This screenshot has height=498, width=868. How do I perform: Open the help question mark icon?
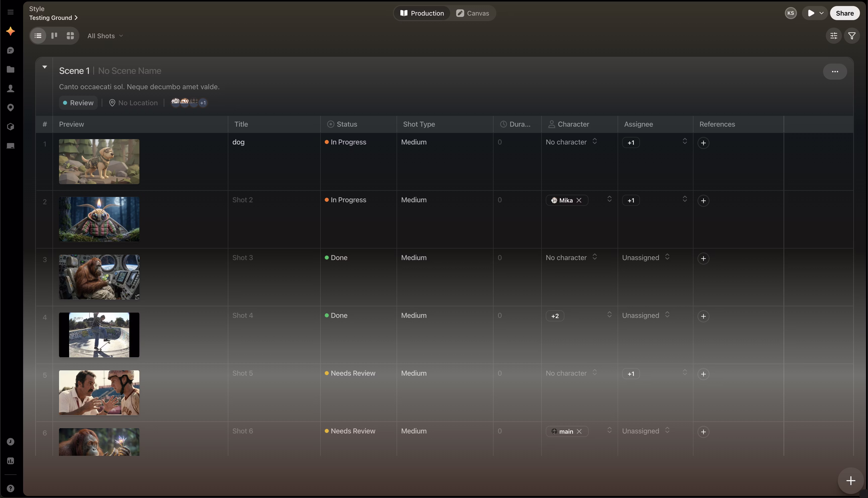pyautogui.click(x=11, y=488)
